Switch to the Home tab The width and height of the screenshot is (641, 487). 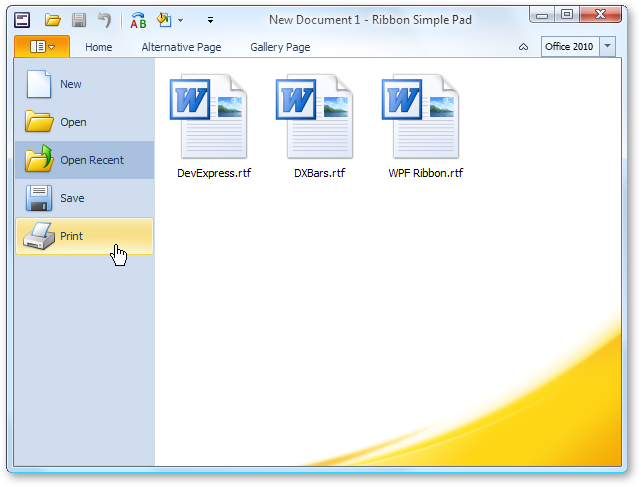tap(99, 47)
